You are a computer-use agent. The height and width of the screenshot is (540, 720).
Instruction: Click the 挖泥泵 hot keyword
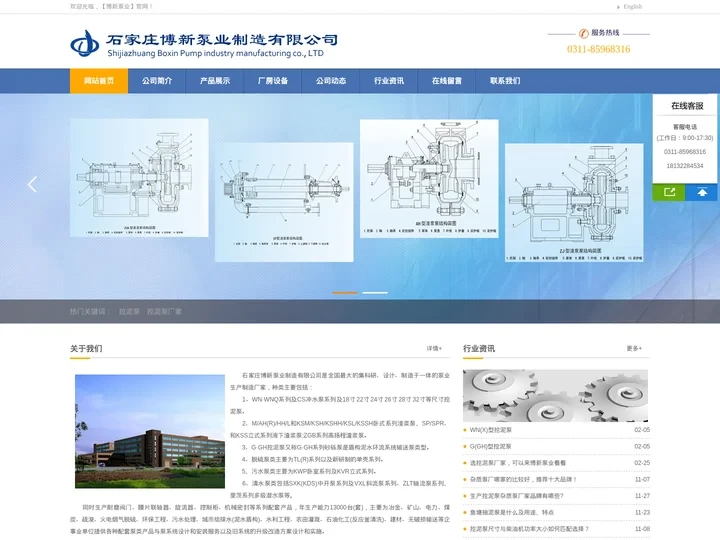pyautogui.click(x=129, y=311)
